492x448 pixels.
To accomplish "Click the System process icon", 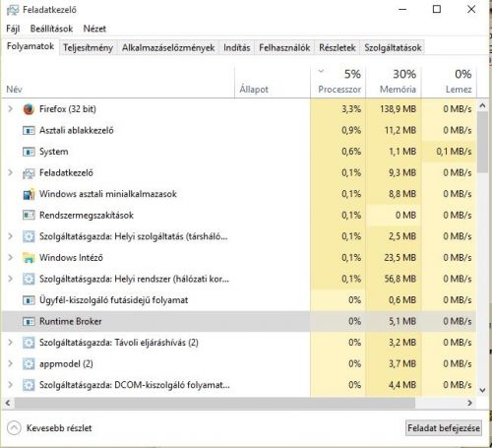I will pos(29,152).
